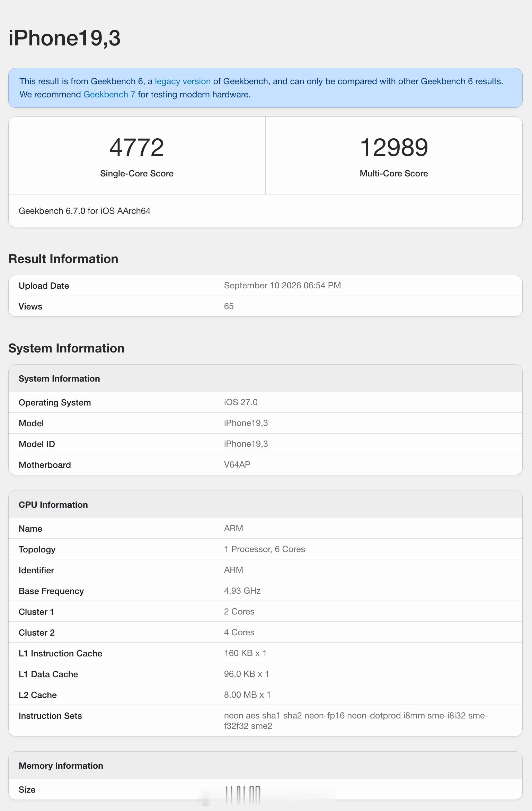This screenshot has width=532, height=811.
Task: Click the Motherboard V64AP value
Action: [x=237, y=465]
